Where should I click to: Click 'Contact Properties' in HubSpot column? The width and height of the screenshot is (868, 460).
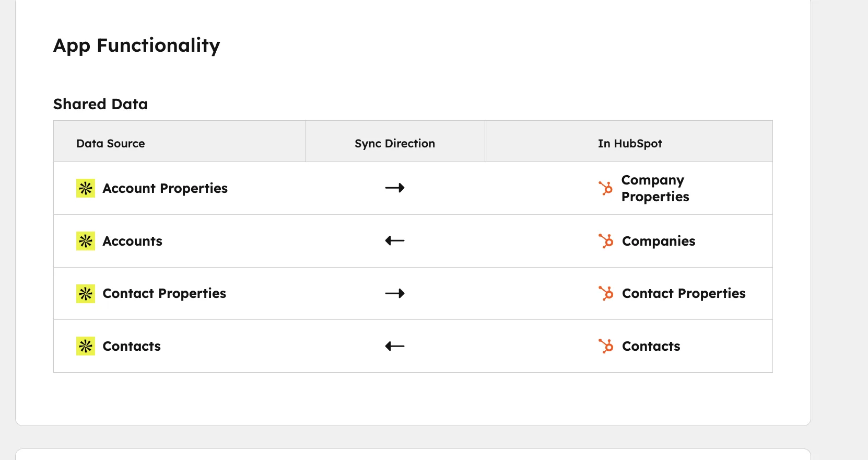pyautogui.click(x=684, y=293)
